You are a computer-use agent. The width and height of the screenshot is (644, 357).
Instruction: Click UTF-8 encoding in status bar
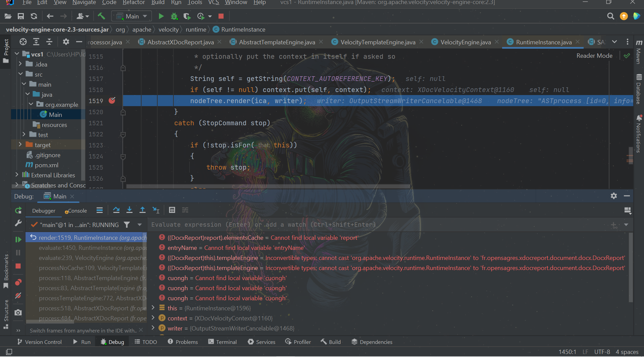click(x=602, y=352)
